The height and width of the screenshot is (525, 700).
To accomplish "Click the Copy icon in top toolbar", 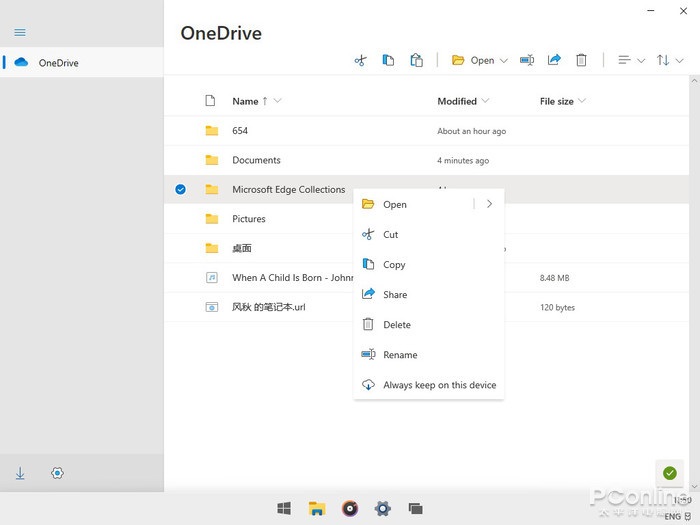I will pos(388,60).
